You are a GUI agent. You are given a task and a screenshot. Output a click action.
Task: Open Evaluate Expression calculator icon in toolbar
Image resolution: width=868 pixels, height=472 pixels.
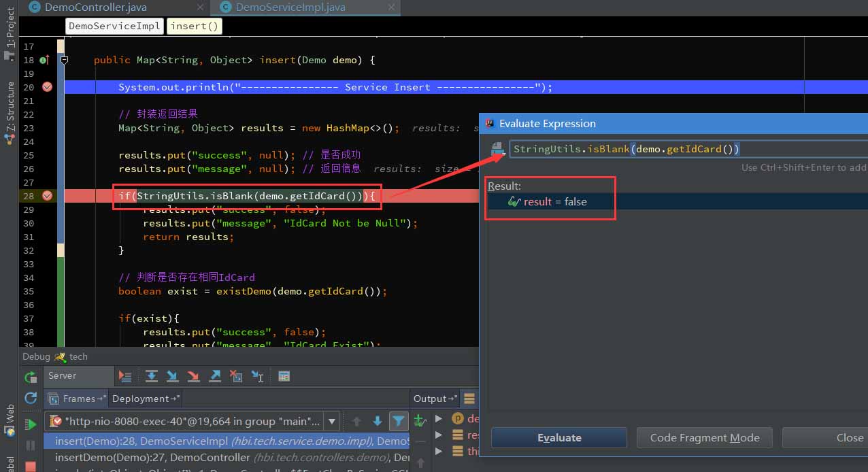pyautogui.click(x=284, y=376)
